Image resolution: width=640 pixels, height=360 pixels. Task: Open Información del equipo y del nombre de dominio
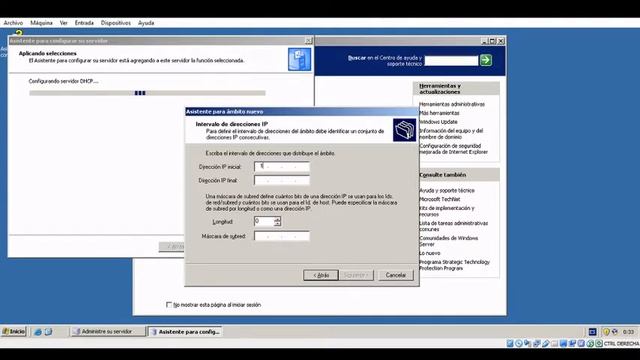coord(451,133)
